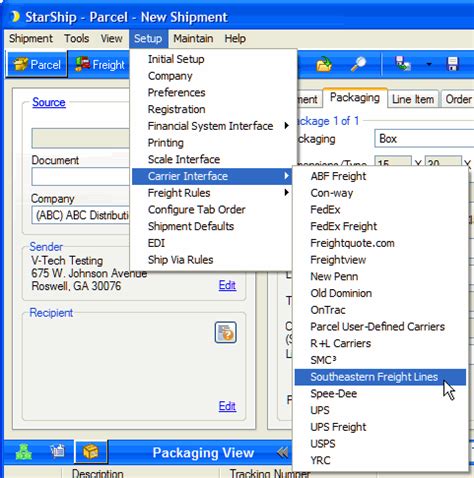The height and width of the screenshot is (478, 474).
Task: Open the View menu
Action: coord(111,39)
